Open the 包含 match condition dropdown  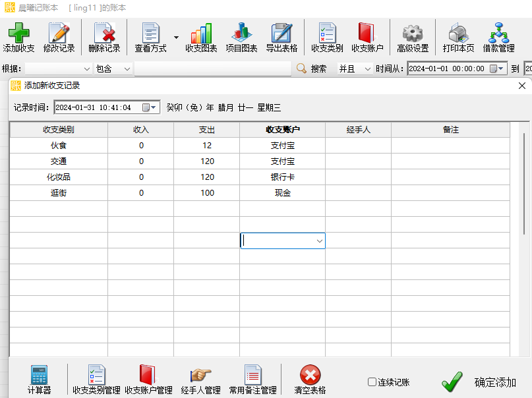point(112,68)
